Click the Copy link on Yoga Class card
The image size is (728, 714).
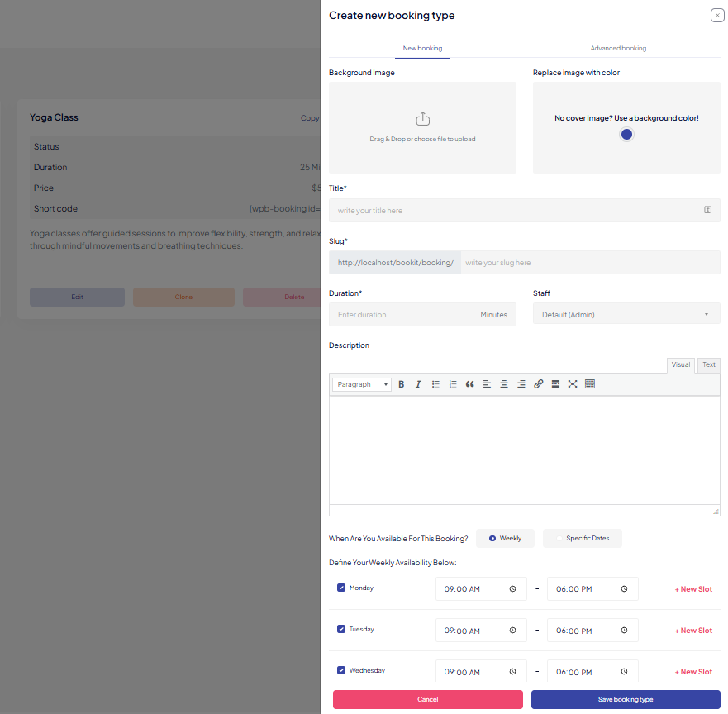coord(310,118)
